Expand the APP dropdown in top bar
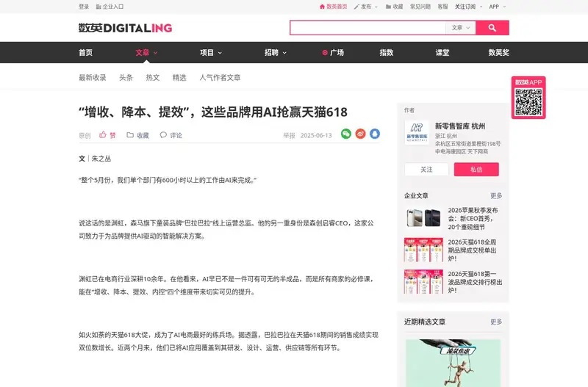 (x=498, y=7)
